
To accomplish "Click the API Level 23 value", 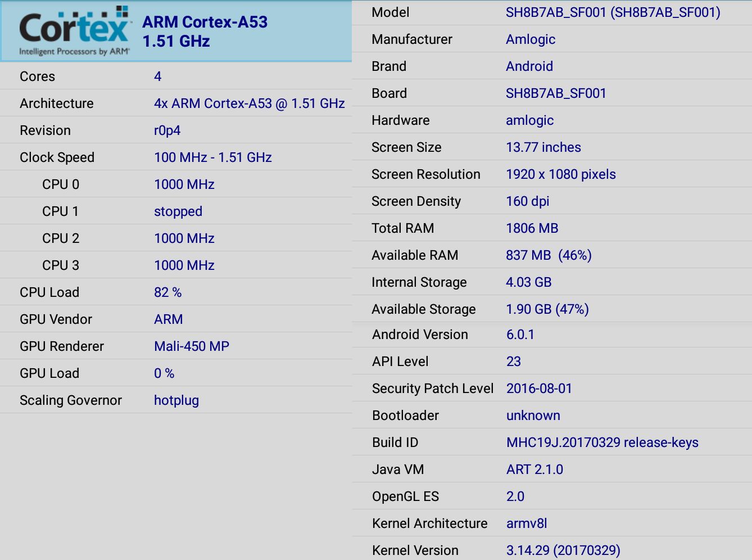I will [x=514, y=362].
